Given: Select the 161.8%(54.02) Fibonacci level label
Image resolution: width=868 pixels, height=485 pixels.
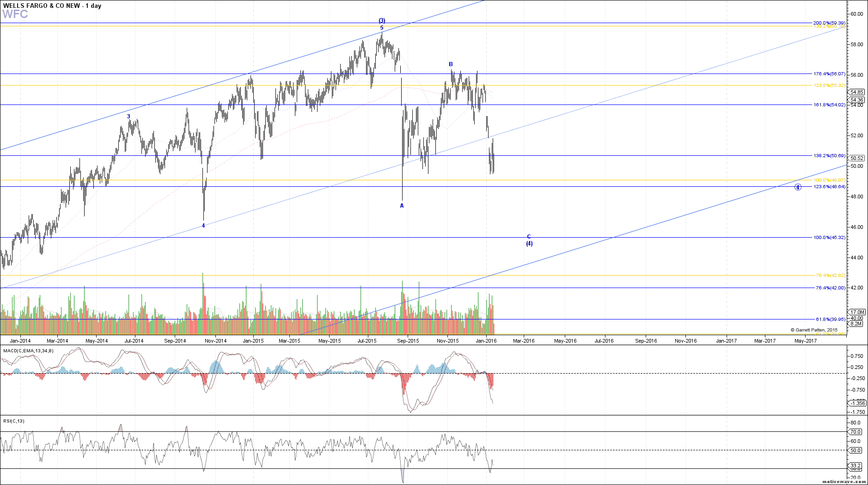Looking at the screenshot, I should 829,105.
